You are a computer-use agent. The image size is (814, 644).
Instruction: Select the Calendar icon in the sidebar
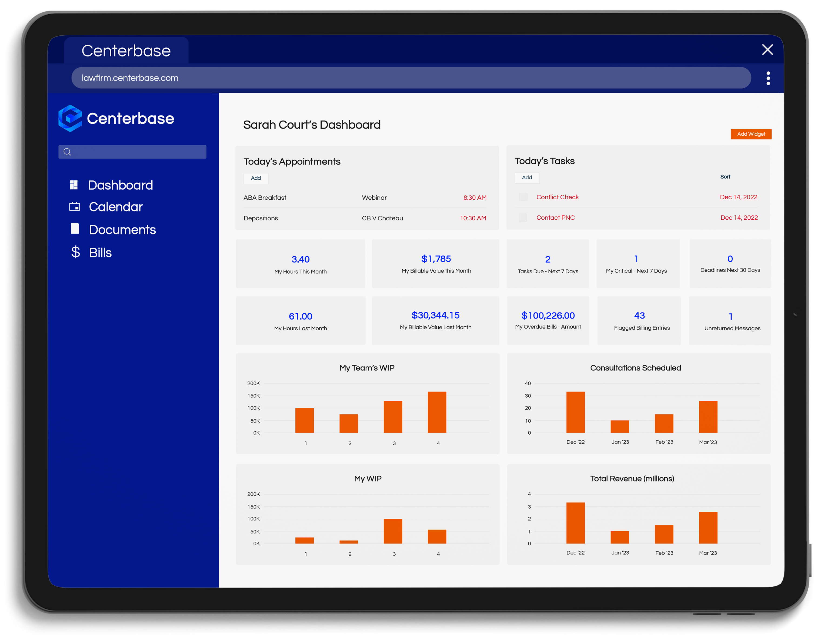pyautogui.click(x=74, y=207)
